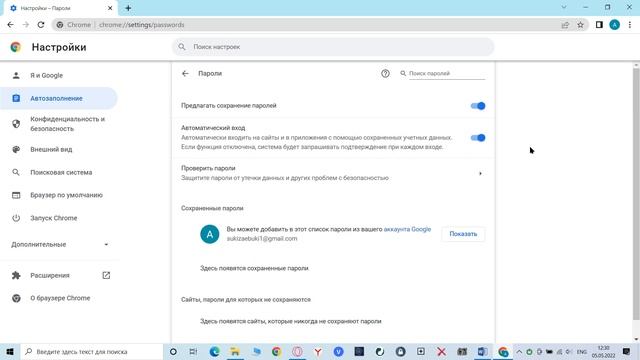
Task: Open taskbar clock and date
Action: pyautogui.click(x=603, y=352)
